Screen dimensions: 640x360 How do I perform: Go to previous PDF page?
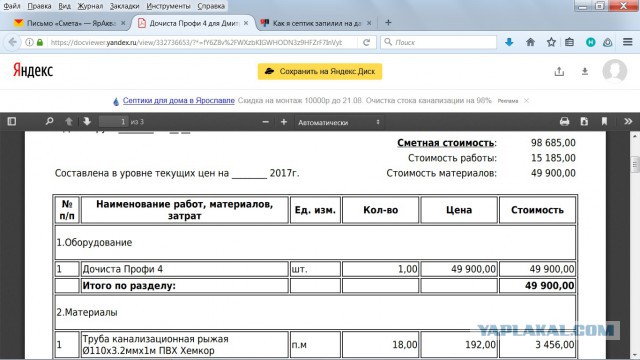pos(69,122)
